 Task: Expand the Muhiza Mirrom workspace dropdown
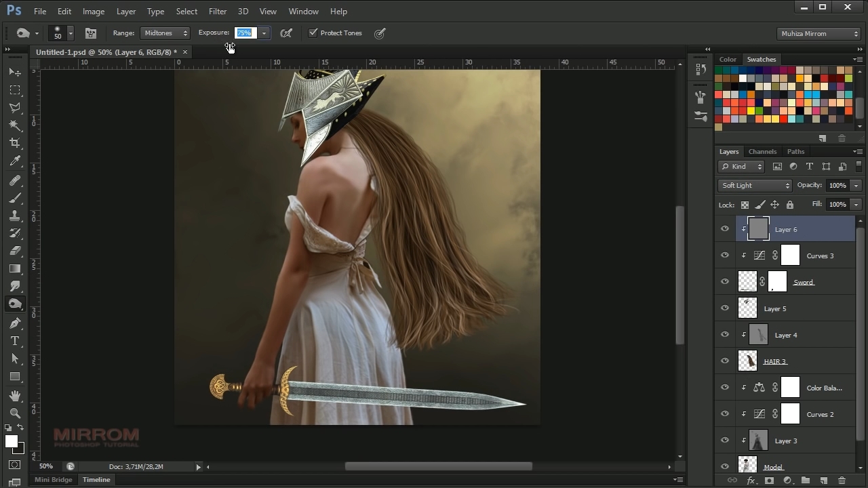pos(819,34)
